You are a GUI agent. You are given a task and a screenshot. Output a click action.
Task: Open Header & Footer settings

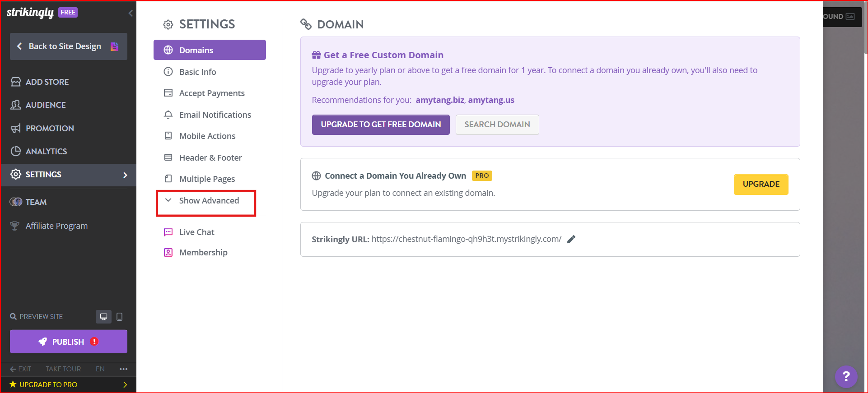[x=210, y=157]
